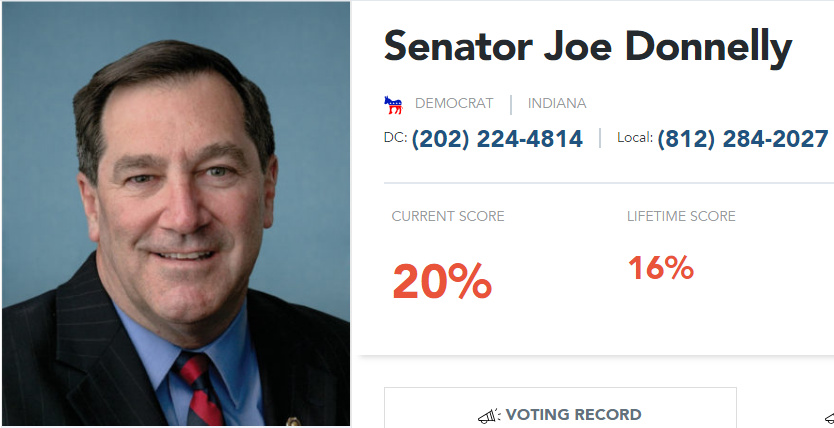
Task: Click the CURRENT SCORE label
Action: point(448,216)
